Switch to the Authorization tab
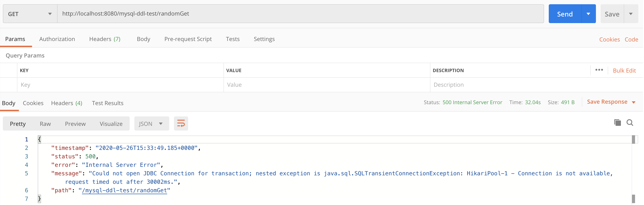Image resolution: width=644 pixels, height=205 pixels. tap(57, 39)
